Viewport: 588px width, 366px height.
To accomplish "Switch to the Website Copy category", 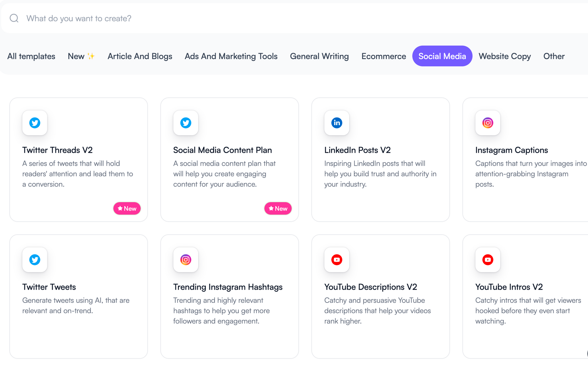I will (505, 56).
